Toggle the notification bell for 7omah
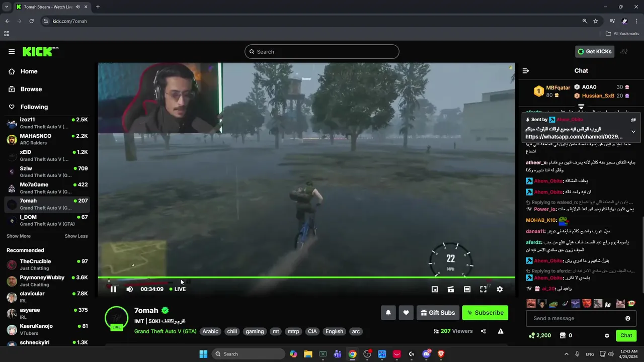644x362 pixels. [388, 313]
